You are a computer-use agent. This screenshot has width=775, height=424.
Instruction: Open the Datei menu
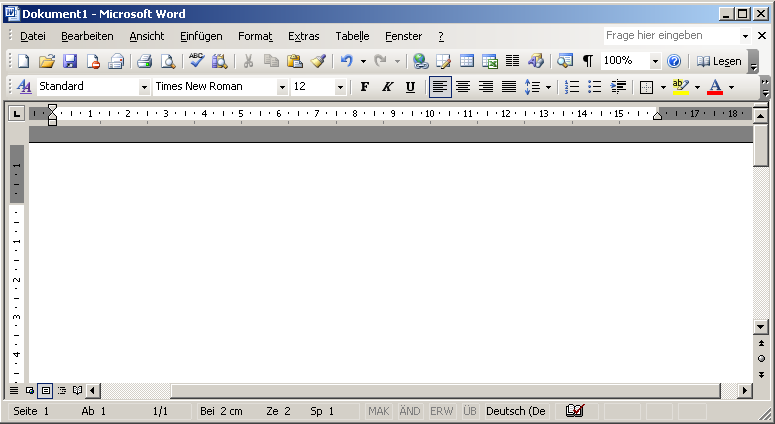pos(33,36)
